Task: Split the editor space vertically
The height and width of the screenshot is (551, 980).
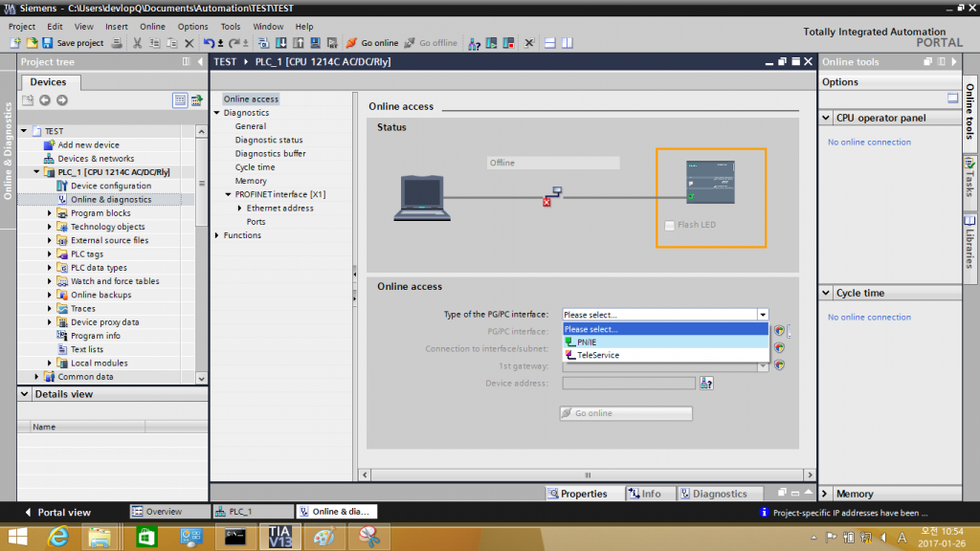Action: click(x=568, y=43)
